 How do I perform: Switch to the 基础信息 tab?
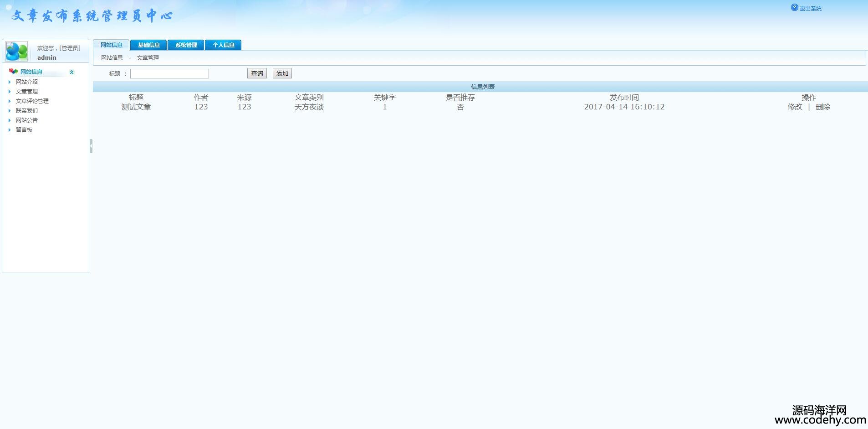pos(148,45)
